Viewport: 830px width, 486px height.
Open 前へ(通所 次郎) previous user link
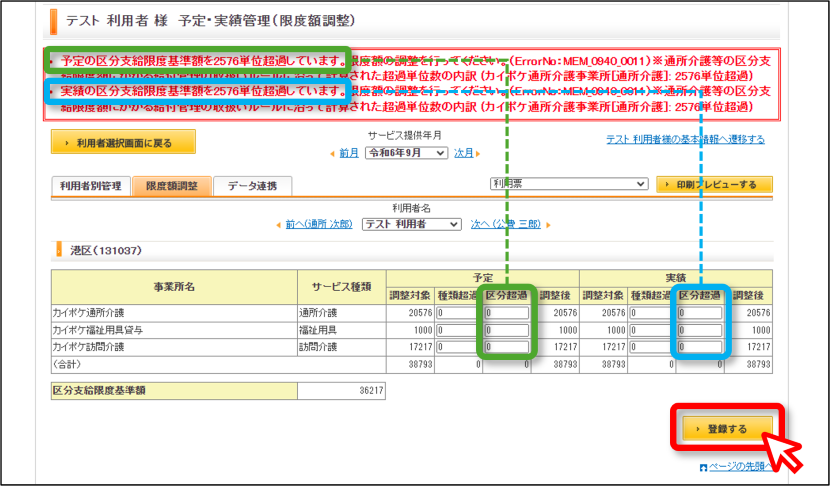(319, 224)
